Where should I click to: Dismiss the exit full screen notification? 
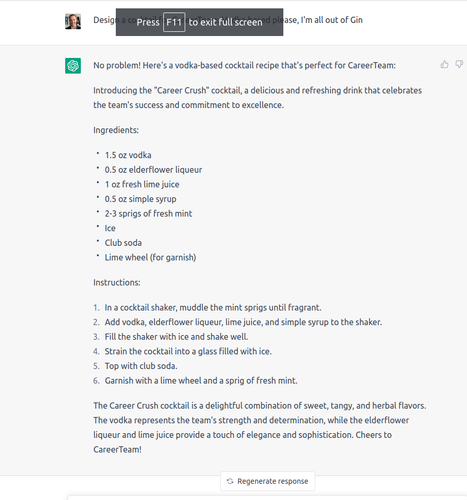199,22
